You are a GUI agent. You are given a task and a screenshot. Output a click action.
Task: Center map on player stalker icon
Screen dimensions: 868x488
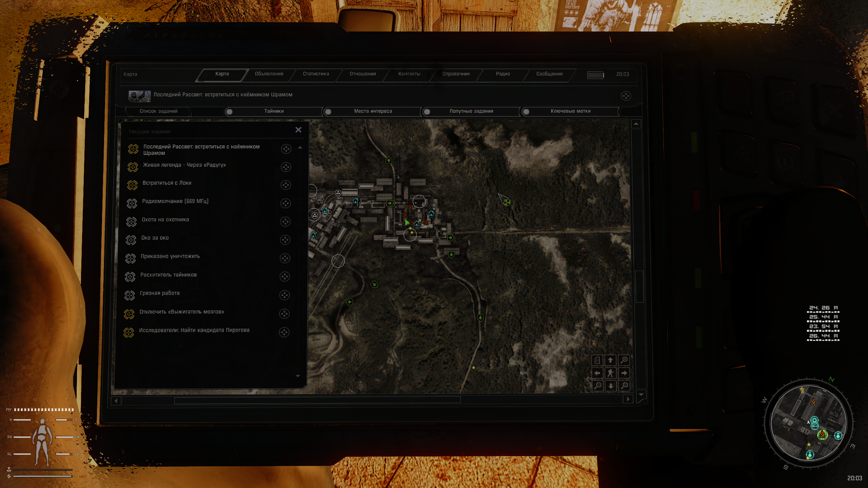tap(611, 373)
